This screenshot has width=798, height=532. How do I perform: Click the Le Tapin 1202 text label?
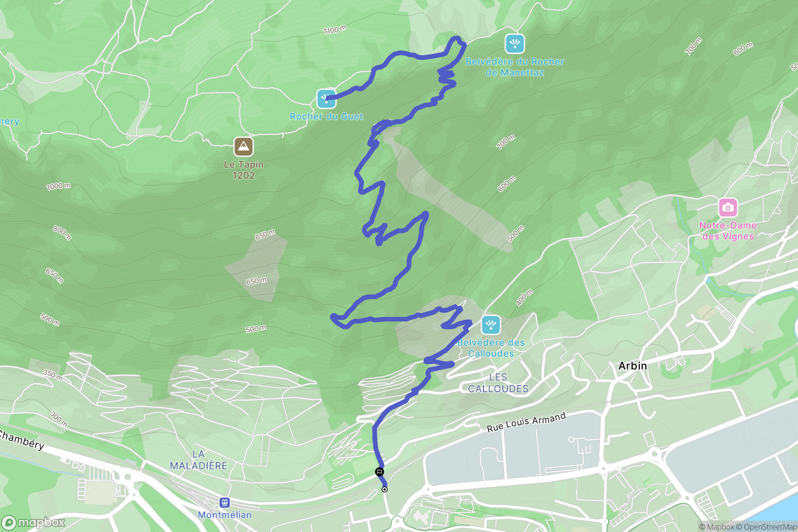click(x=244, y=170)
